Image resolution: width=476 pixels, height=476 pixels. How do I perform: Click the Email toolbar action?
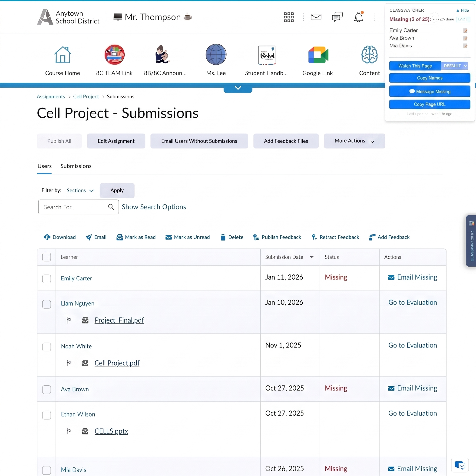pyautogui.click(x=96, y=237)
